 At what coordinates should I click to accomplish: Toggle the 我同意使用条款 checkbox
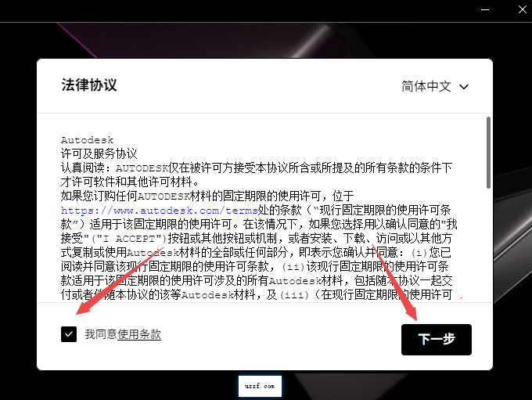(69, 335)
